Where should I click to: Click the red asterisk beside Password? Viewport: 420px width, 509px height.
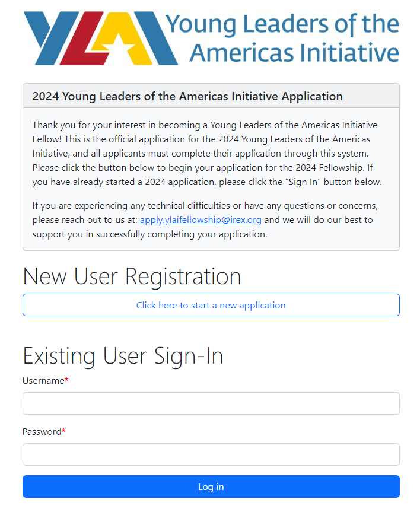[63, 432]
